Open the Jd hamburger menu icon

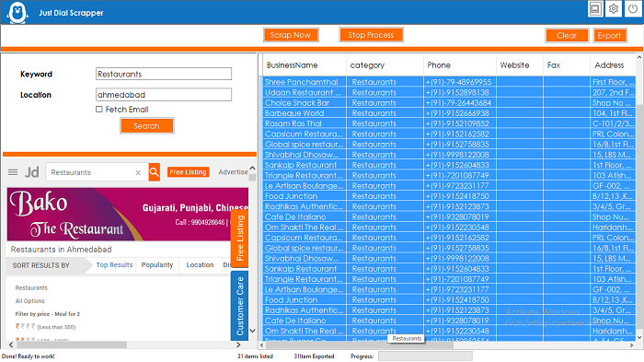(13, 172)
